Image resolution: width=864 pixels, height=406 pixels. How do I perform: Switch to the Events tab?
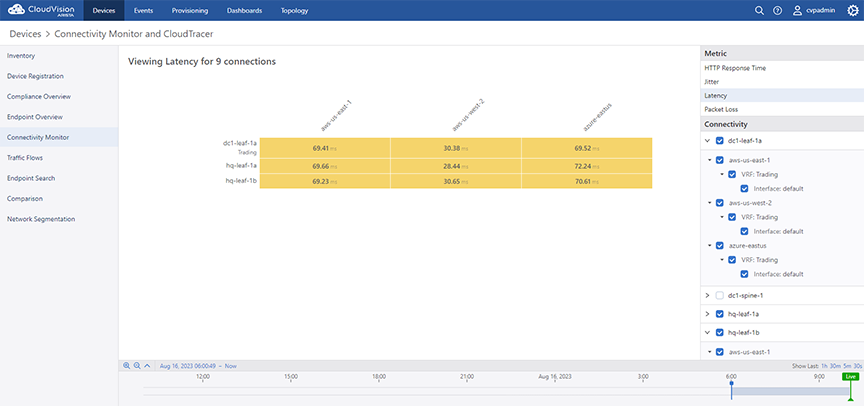click(x=143, y=10)
